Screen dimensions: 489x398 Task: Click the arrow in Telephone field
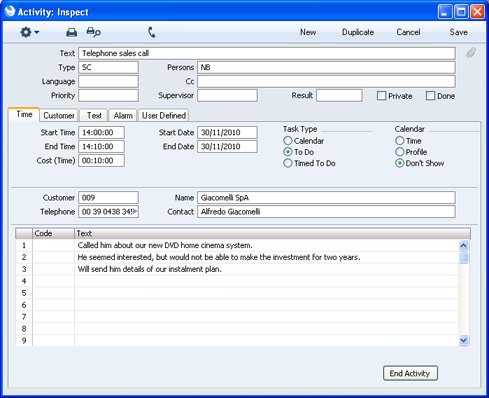(x=135, y=211)
